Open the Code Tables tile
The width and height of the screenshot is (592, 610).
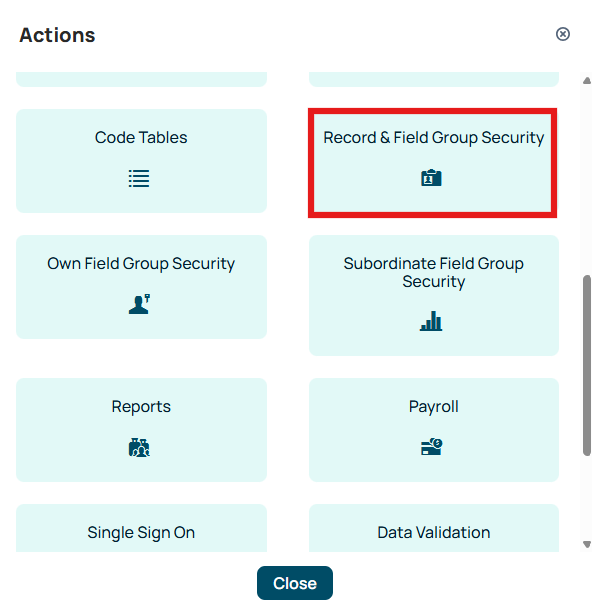tap(142, 161)
